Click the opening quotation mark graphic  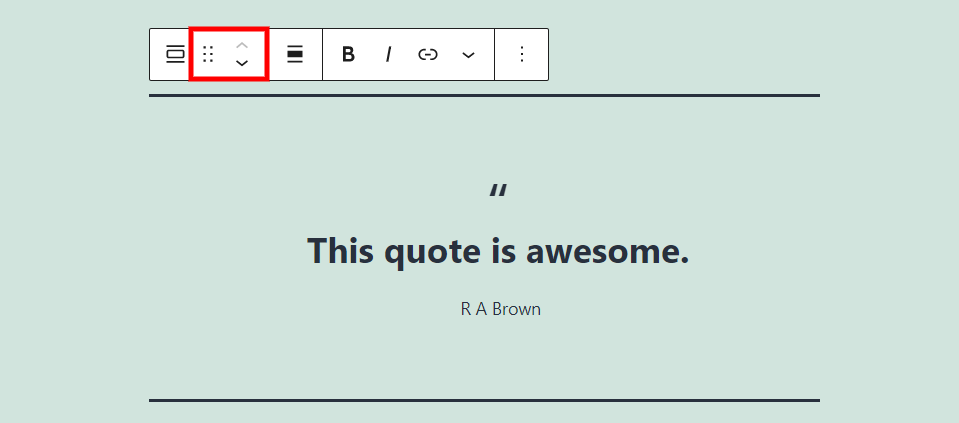[x=498, y=190]
